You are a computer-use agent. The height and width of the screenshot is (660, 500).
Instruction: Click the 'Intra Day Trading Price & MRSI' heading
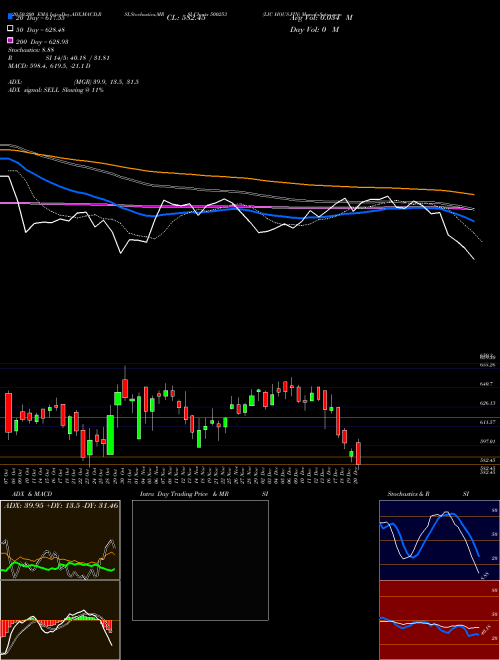click(x=204, y=494)
